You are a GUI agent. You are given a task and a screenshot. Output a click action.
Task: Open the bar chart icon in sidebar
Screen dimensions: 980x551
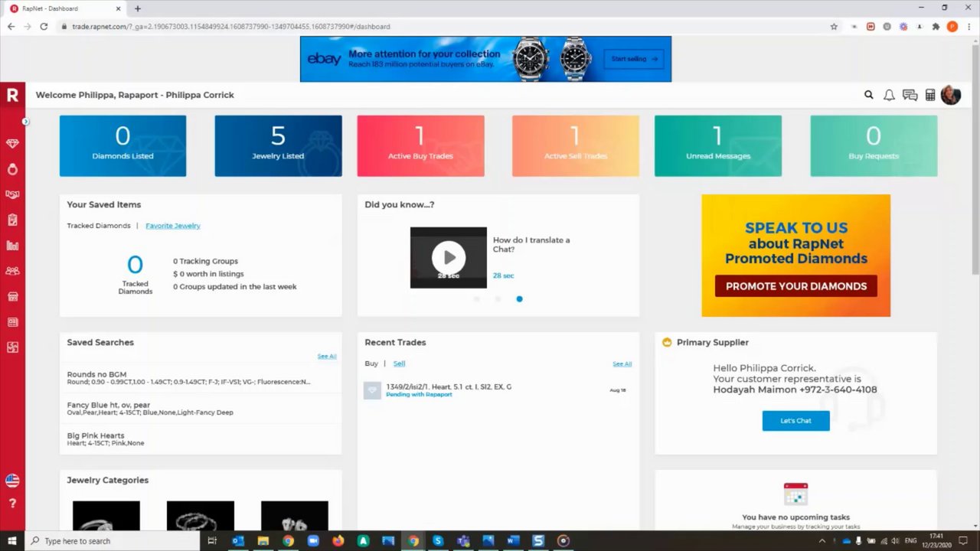click(x=12, y=246)
